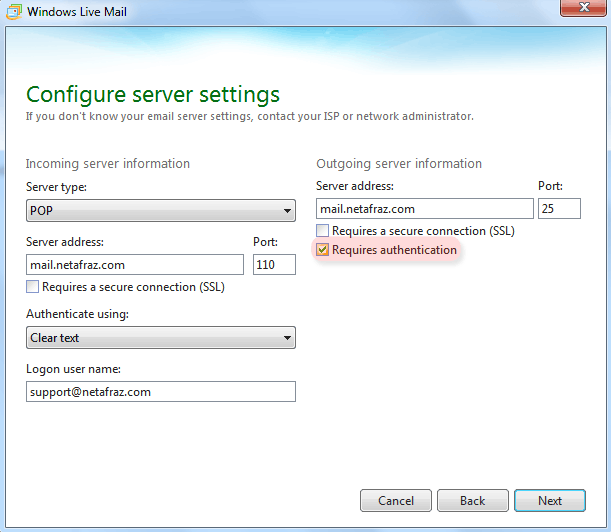Open the Server type POP dropdown
Image resolution: width=611 pixels, height=532 pixels.
point(161,210)
